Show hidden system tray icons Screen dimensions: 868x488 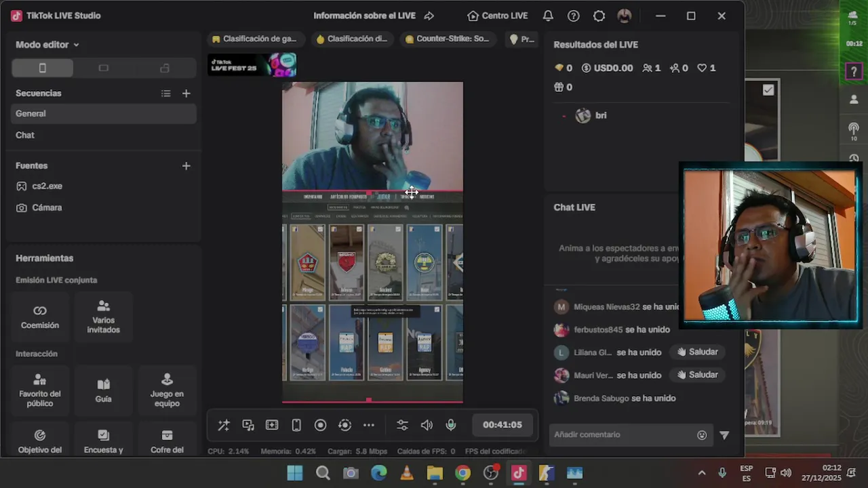702,473
